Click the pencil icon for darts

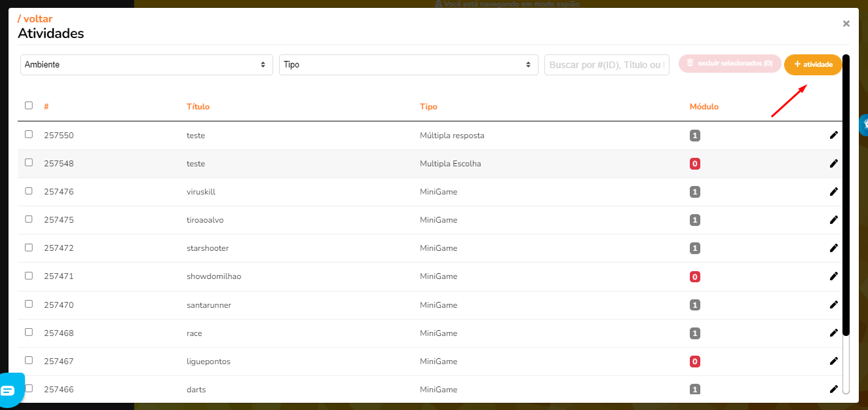click(833, 389)
